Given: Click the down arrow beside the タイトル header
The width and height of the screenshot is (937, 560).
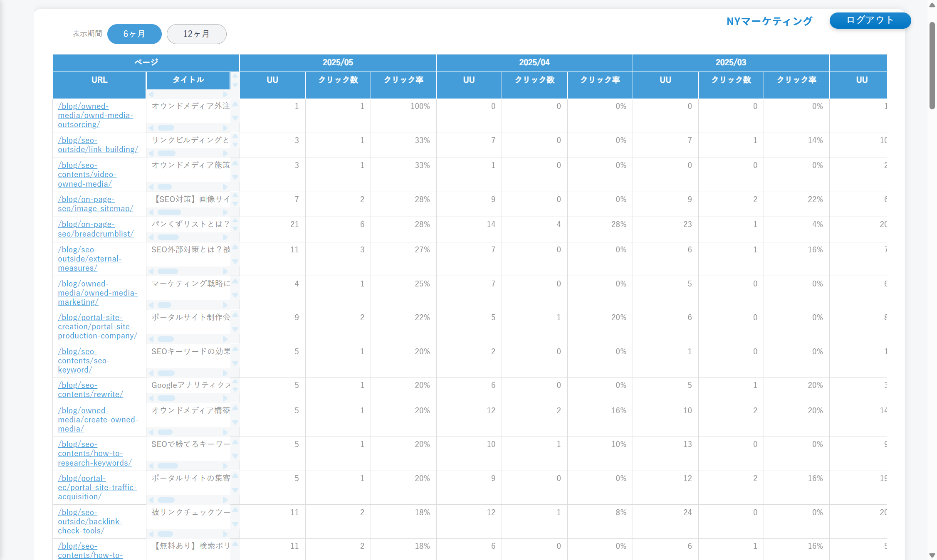Looking at the screenshot, I should pyautogui.click(x=235, y=85).
